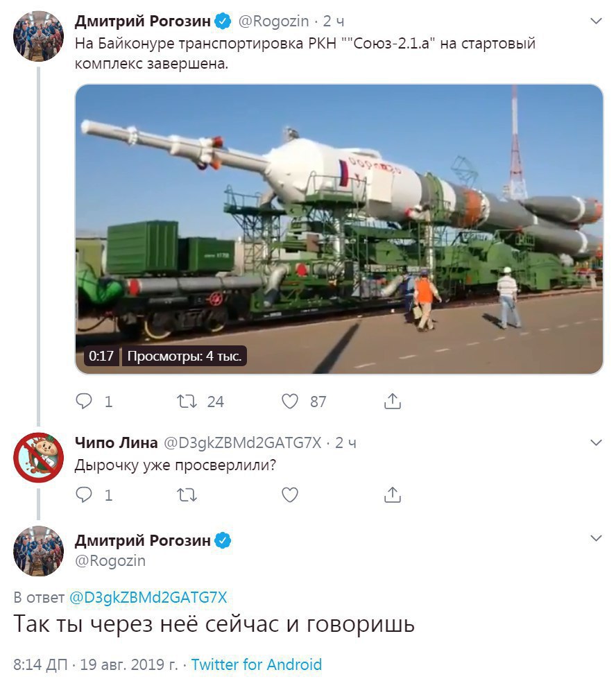Share Чипо Лина's reply
Screen dimensions: 616x688
(x=392, y=494)
